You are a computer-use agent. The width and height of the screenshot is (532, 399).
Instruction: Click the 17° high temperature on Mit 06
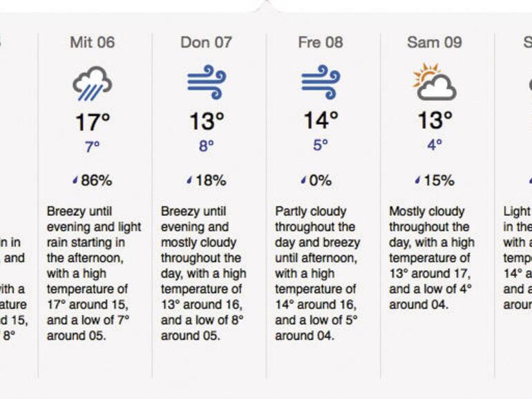(x=93, y=122)
